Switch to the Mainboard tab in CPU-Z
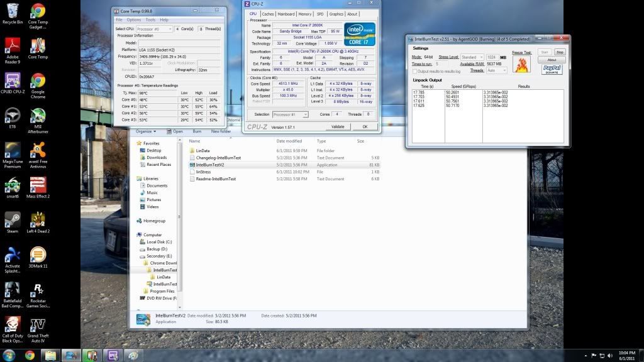Image resolution: width=644 pixels, height=362 pixels. 286,14
